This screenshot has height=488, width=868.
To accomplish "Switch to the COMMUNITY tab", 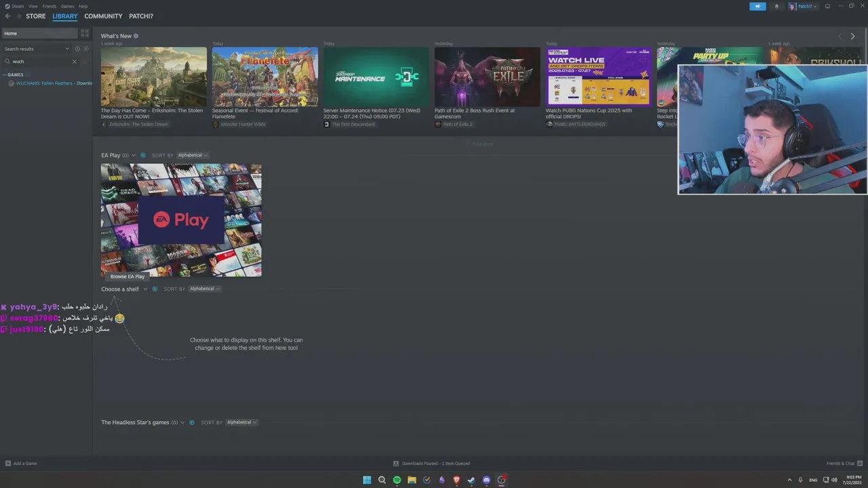I will 103,16.
